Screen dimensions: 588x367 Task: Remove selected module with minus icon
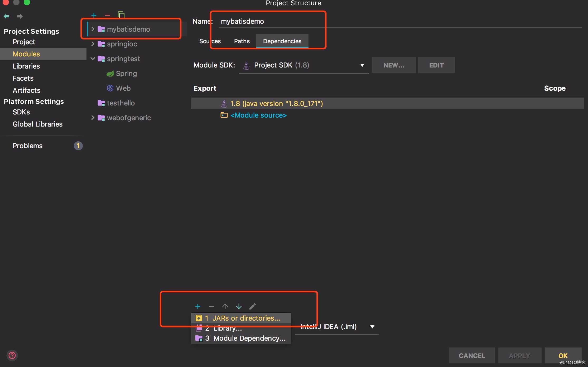(107, 15)
